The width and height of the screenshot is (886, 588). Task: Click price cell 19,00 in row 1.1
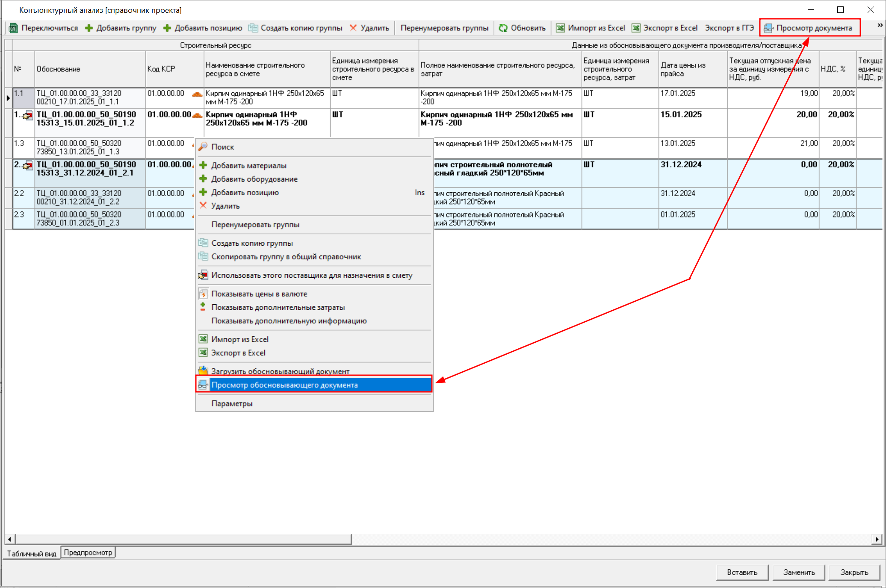(x=773, y=98)
